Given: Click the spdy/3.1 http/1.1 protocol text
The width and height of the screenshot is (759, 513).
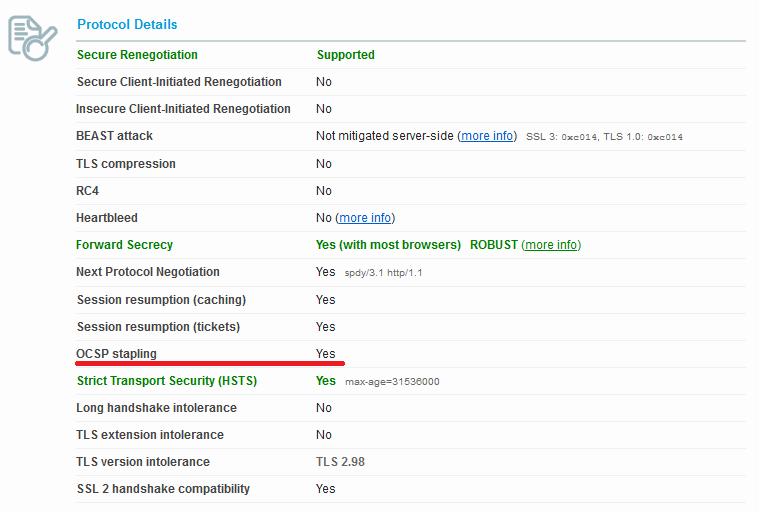Looking at the screenshot, I should 384,273.
